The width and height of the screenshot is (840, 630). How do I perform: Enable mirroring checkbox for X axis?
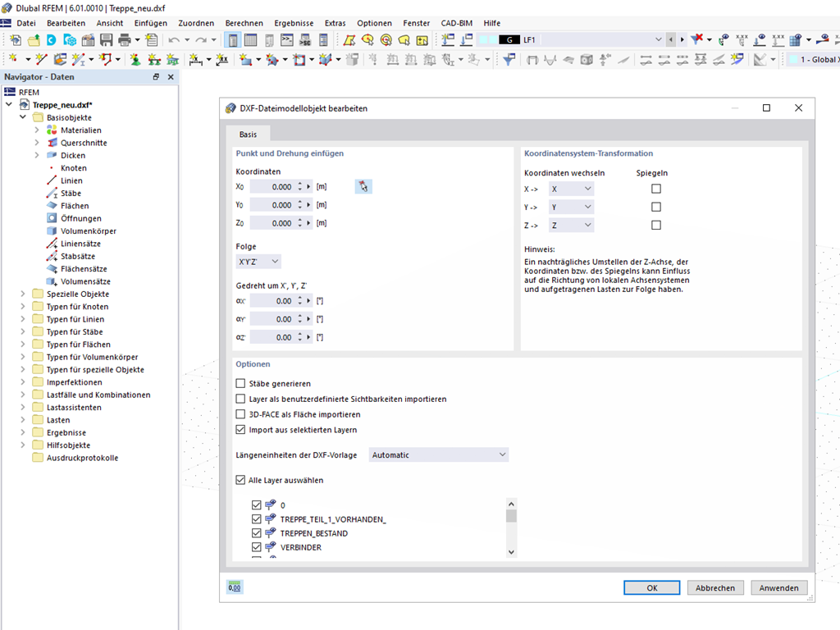[656, 189]
